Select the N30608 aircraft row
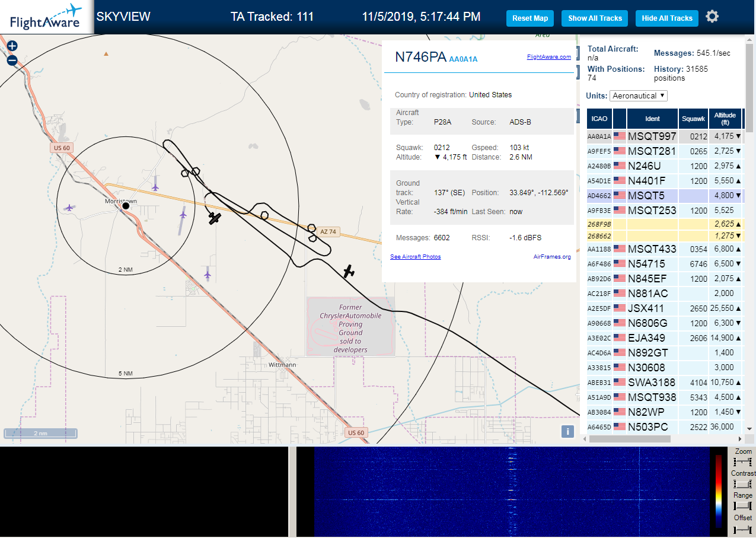This screenshot has width=756, height=538. [x=665, y=368]
